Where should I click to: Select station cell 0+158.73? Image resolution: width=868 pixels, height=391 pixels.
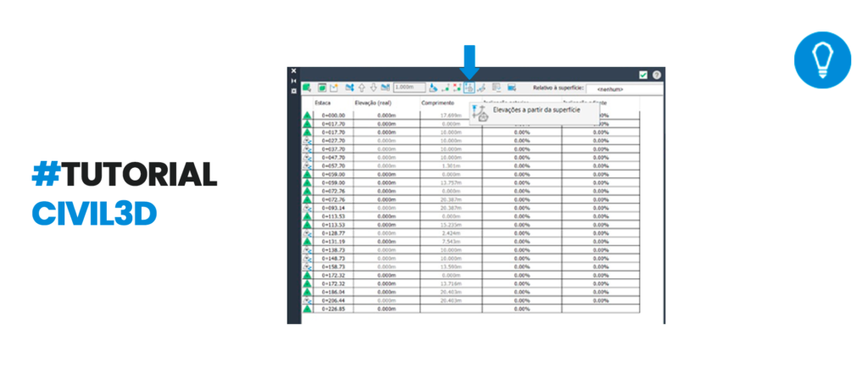(333, 266)
